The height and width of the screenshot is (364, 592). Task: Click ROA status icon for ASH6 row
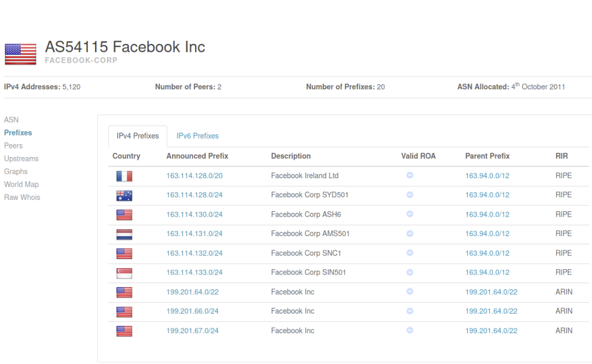point(410,214)
